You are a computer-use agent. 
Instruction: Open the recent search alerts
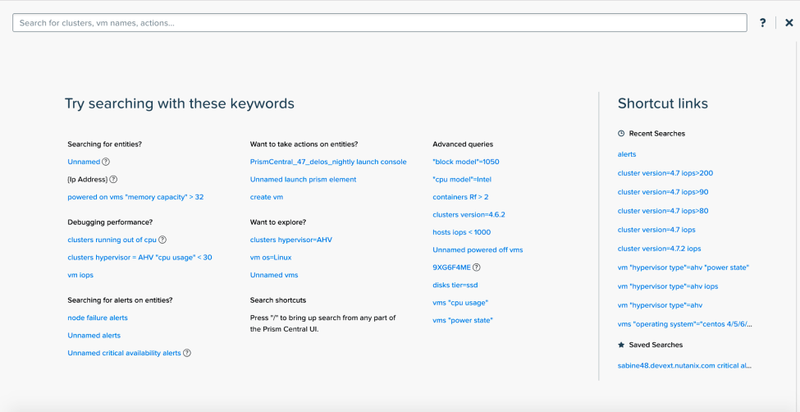pyautogui.click(x=627, y=154)
